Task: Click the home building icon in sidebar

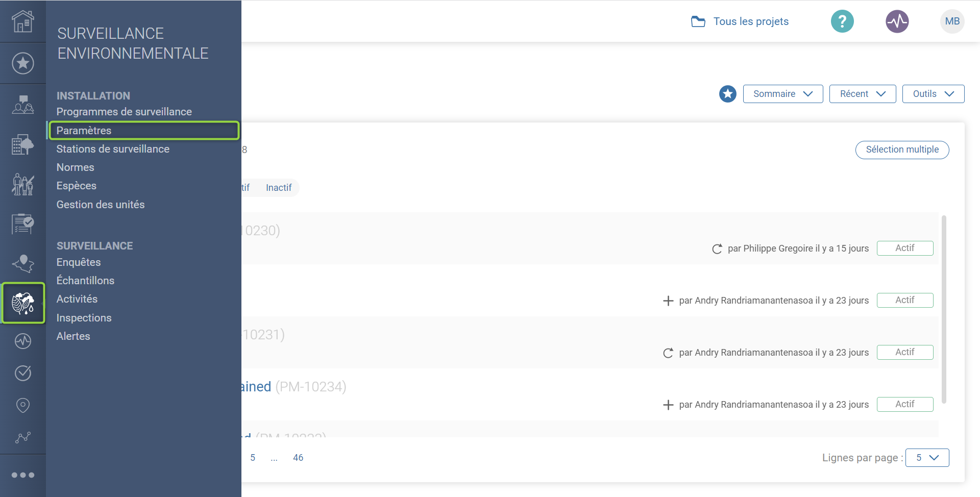Action: coord(23,21)
